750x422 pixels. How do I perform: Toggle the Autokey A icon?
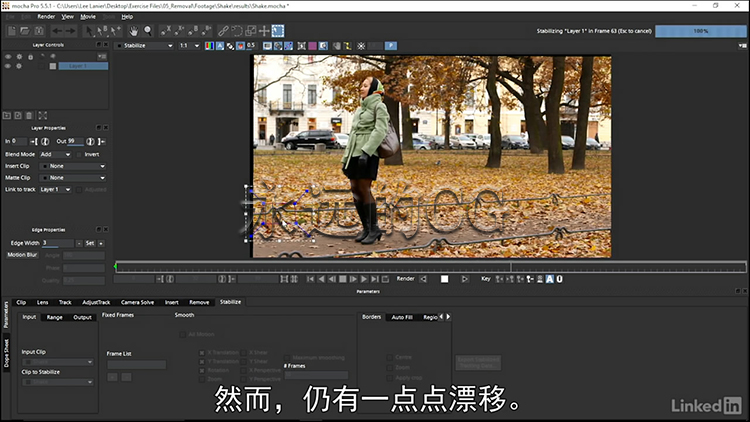point(550,279)
